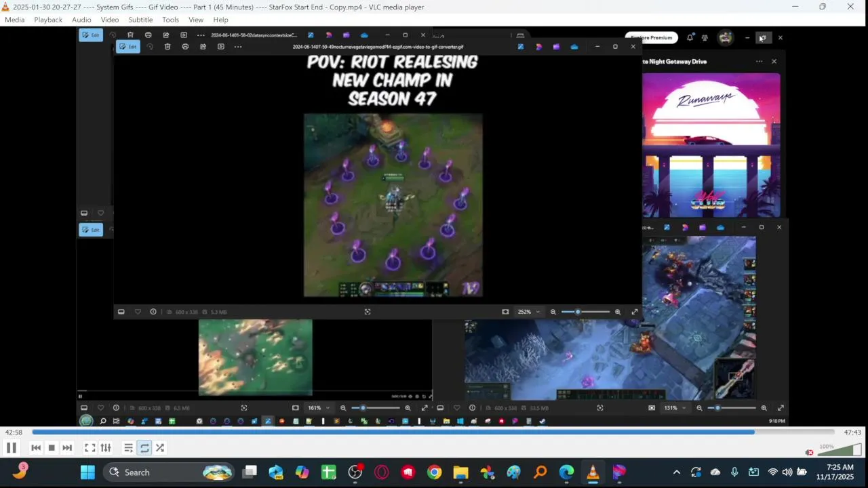This screenshot has height=488, width=868.
Task: Open the Media menu
Action: click(x=15, y=20)
